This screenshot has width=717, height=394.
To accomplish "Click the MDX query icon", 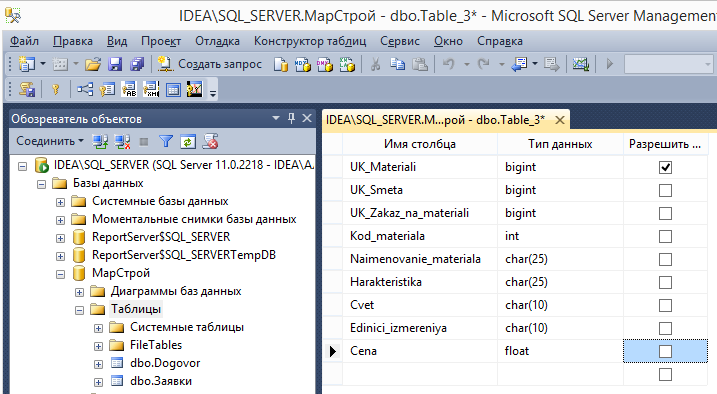I will [x=302, y=64].
